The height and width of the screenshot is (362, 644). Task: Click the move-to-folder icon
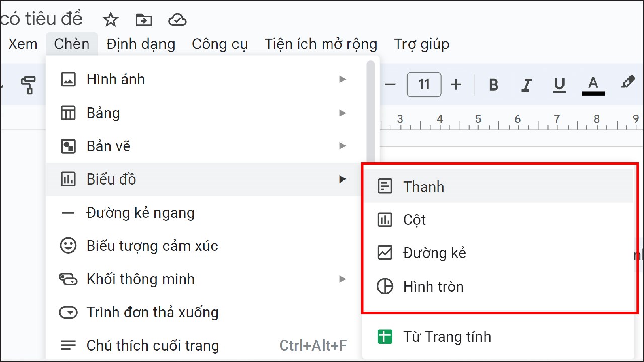point(144,20)
